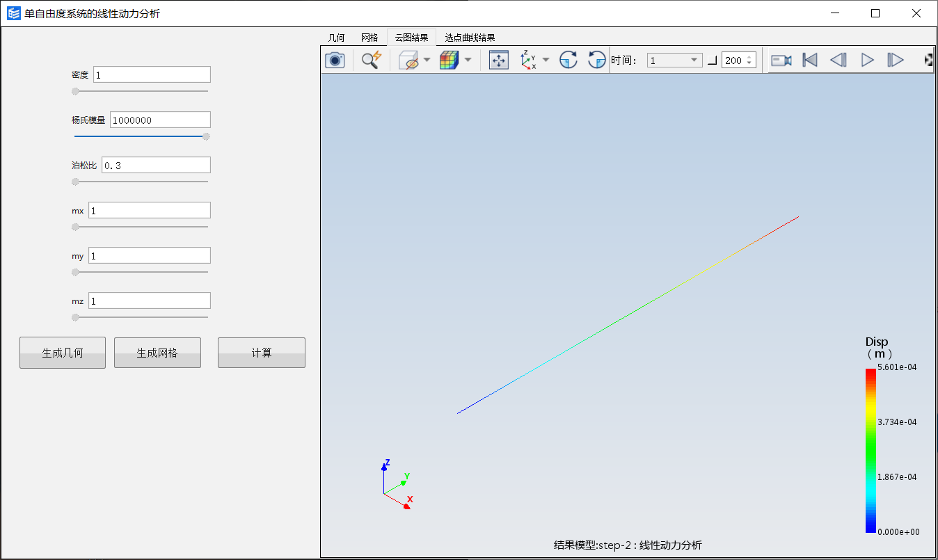This screenshot has height=560, width=938.
Task: Click the 泊松比 input field
Action: coord(156,165)
